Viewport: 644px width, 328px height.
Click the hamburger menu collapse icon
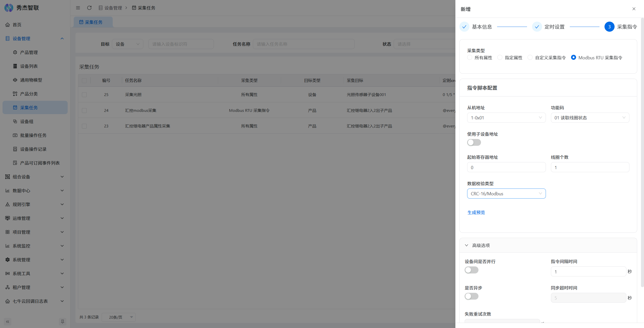tap(78, 8)
